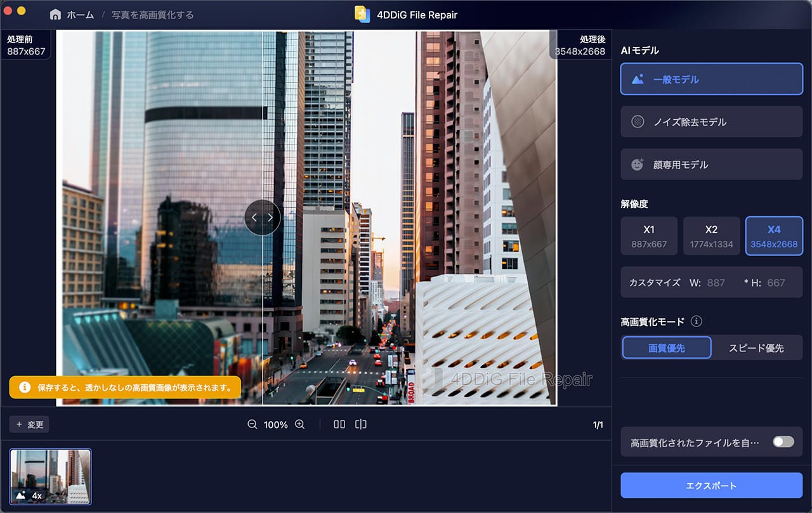Enable 画質優先 quality mode
The height and width of the screenshot is (513, 812).
[666, 347]
